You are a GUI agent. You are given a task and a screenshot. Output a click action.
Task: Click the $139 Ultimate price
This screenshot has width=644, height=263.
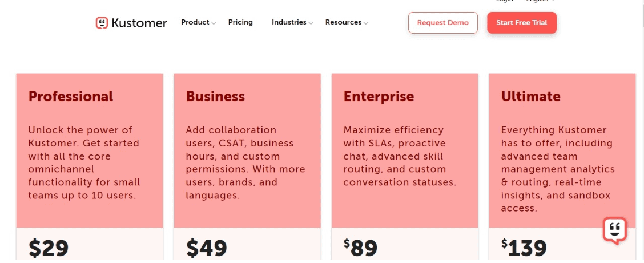pyautogui.click(x=524, y=248)
